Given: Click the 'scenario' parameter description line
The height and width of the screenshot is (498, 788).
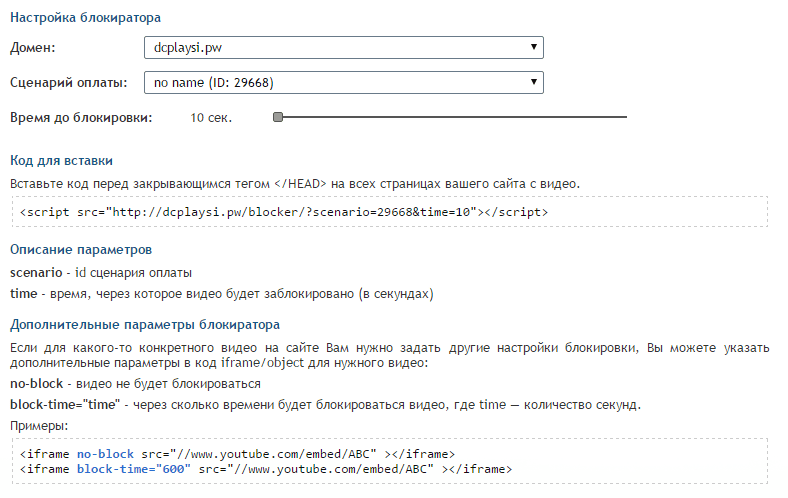Looking at the screenshot, I should tap(101, 272).
